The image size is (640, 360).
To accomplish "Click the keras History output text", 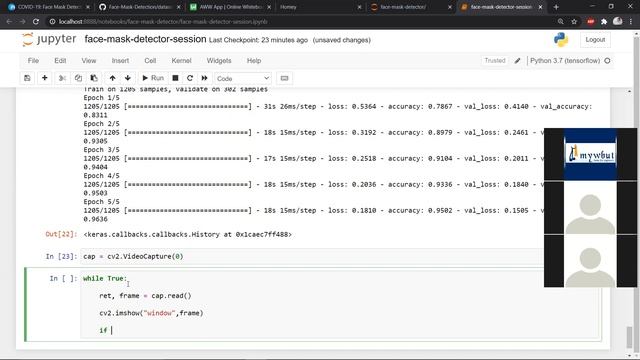I will tap(187, 234).
